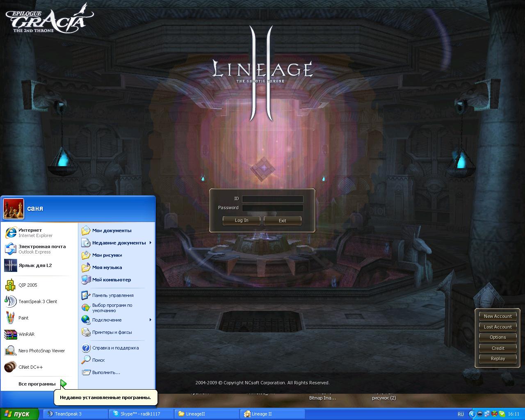Click the user account chess picture
Image resolution: width=525 pixels, height=420 pixels.
(x=14, y=209)
